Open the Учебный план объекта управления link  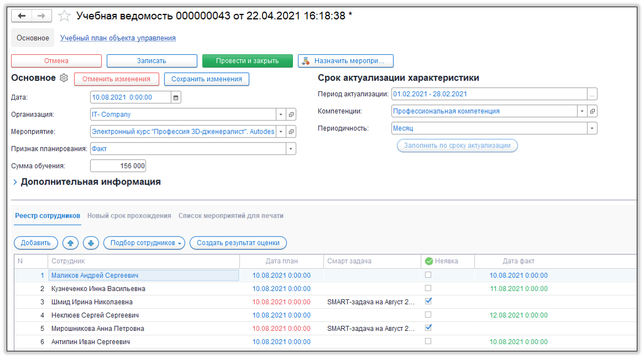[119, 38]
